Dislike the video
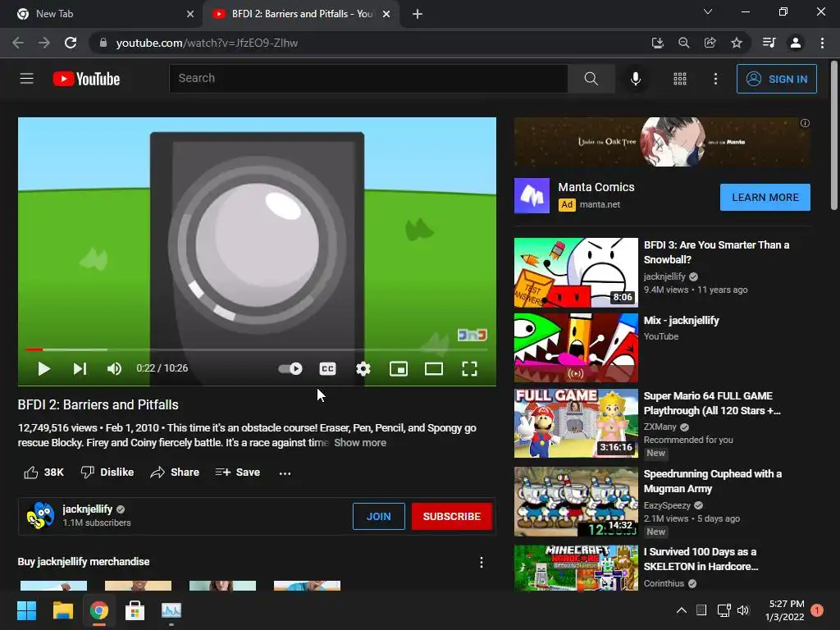 [107, 472]
